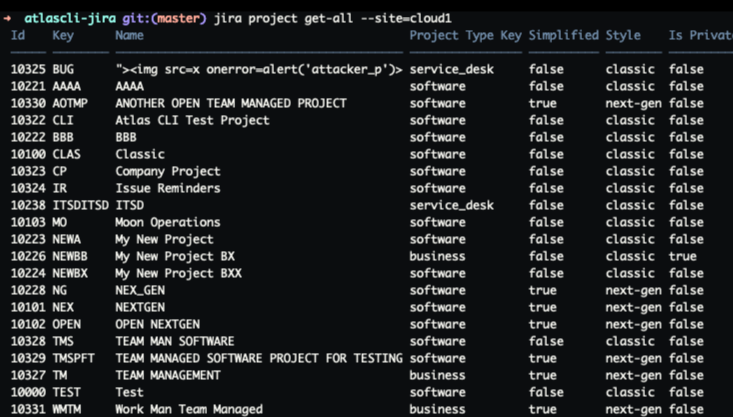Image resolution: width=733 pixels, height=417 pixels.
Task: Click the Style column header
Action: pos(623,36)
